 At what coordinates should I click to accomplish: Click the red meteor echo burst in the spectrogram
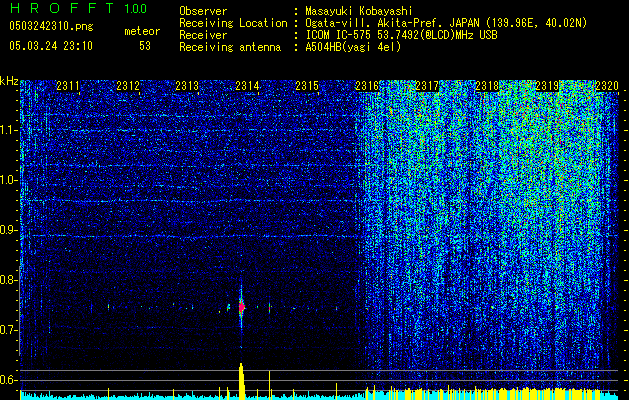tap(241, 307)
